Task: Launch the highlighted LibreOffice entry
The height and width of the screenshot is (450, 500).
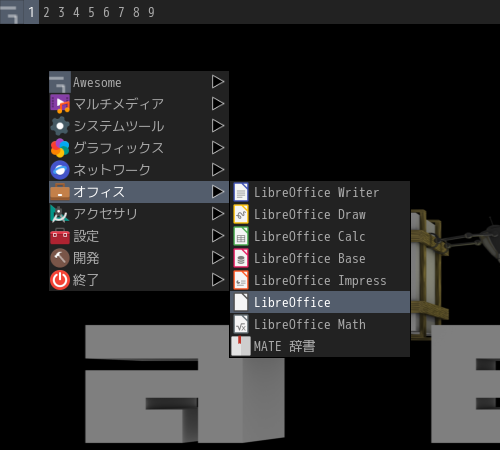Action: tap(320, 302)
